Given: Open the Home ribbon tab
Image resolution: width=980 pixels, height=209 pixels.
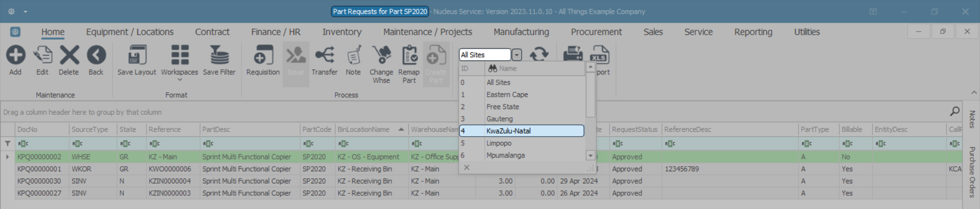Looking at the screenshot, I should (53, 32).
